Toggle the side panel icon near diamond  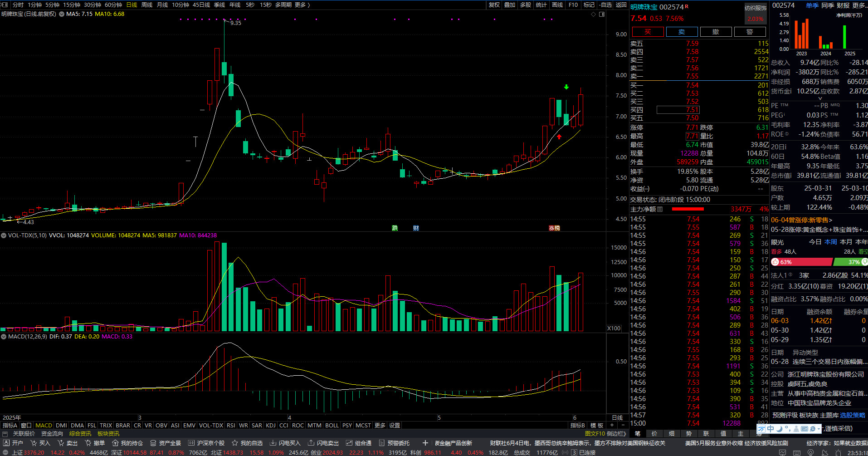coord(602,14)
